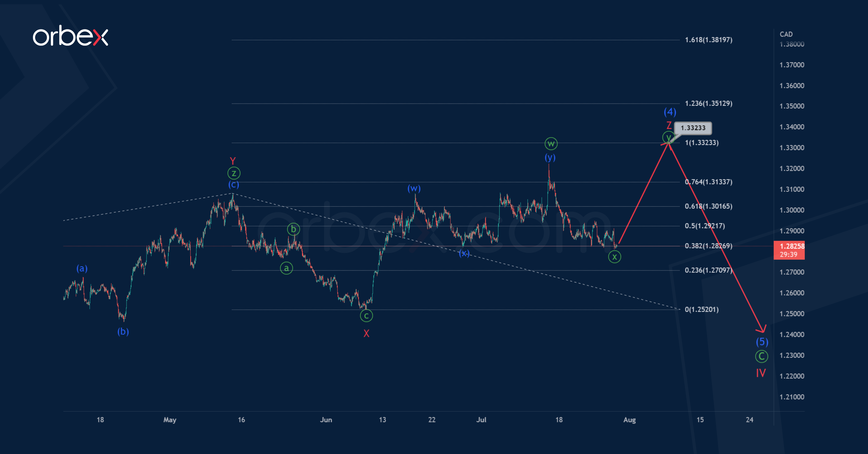Select the 0.5(1.29217) Fibonacci level label
868x454 pixels.
point(705,226)
